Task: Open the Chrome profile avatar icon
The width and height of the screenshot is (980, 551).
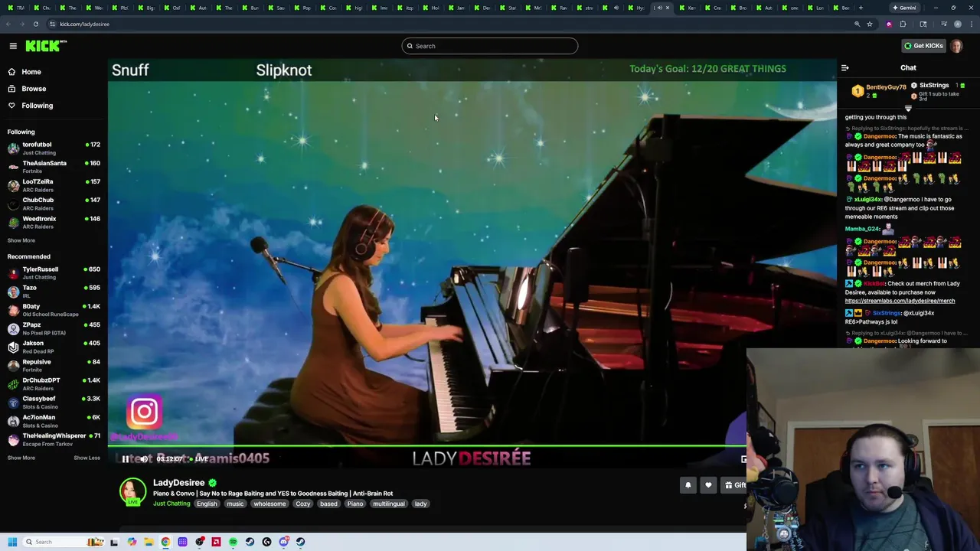Action: pos(957,24)
